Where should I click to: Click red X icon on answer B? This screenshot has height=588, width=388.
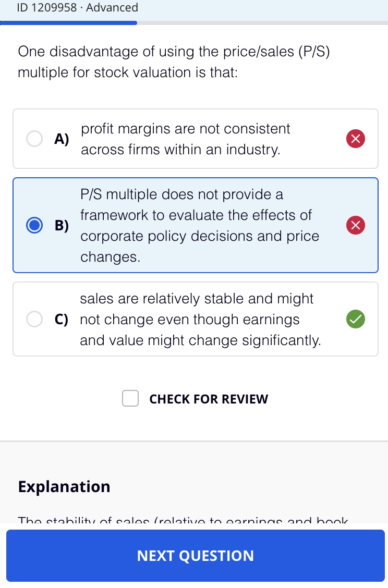click(355, 225)
